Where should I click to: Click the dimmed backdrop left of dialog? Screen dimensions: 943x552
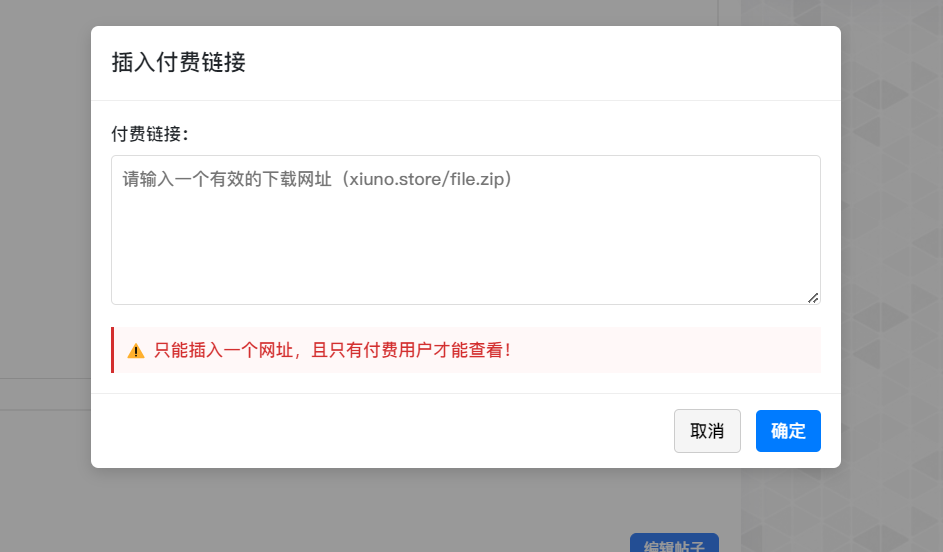pos(45,250)
